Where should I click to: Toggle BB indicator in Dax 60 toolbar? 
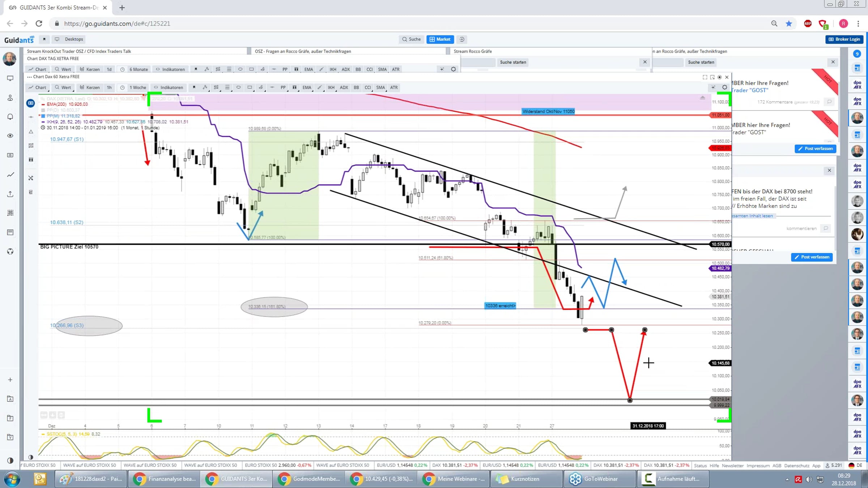click(x=356, y=87)
